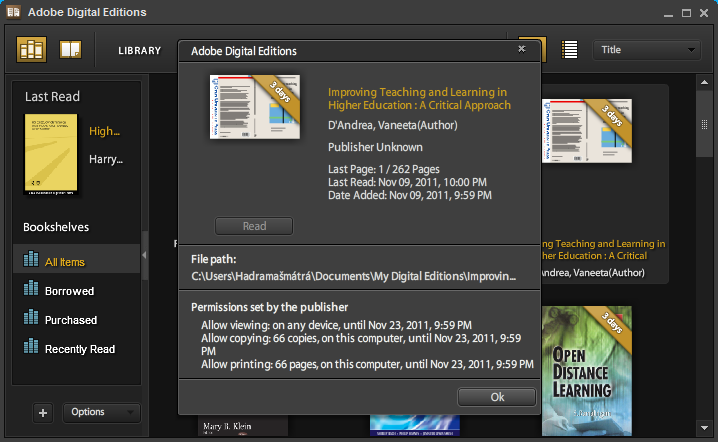Click the scrollbar down arrow

(x=704, y=428)
